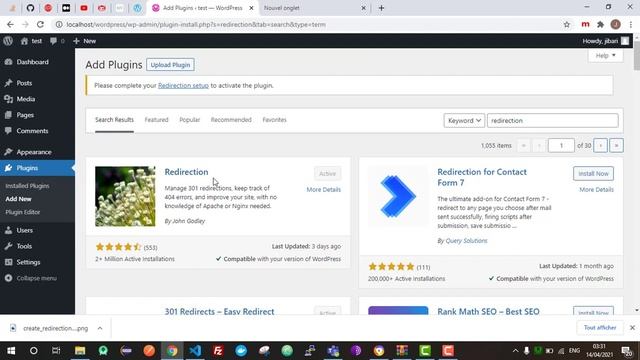Open the comments bubble in admin bar

(x=57, y=41)
